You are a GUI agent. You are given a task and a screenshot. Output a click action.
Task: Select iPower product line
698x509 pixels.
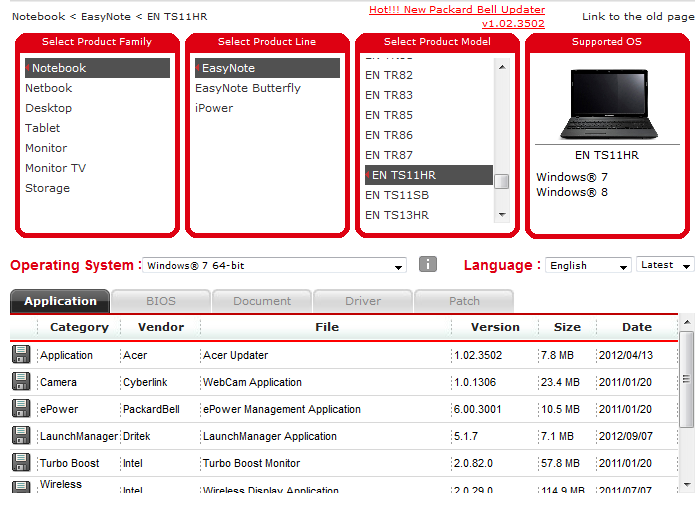pos(214,108)
